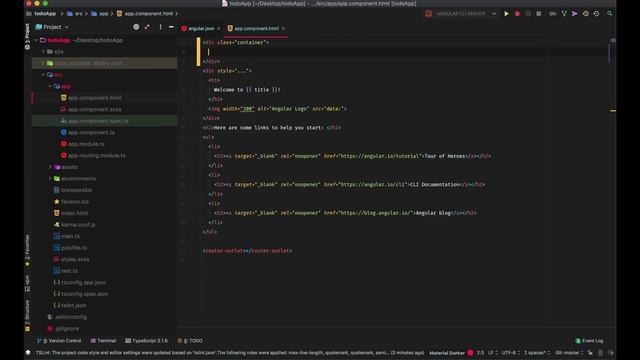Change LF line separator in status bar
This screenshot has height=360, width=640.
tap(493, 353)
